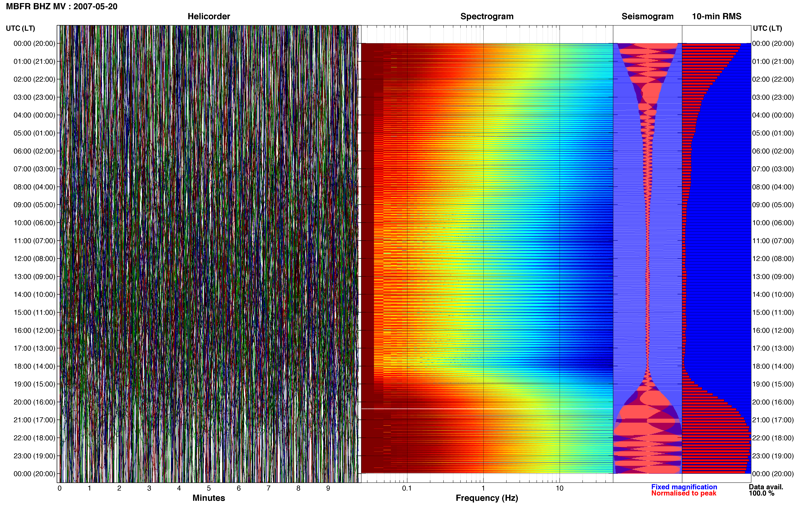Click the left UTC (LT) axis label
This screenshot has height=508, width=812.
point(21,28)
